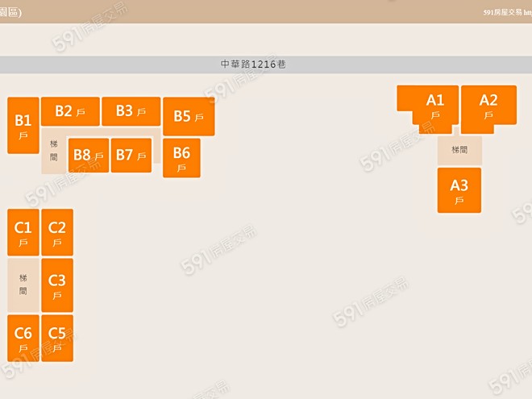Image resolution: width=532 pixels, height=399 pixels.
Task: Click the 梯間 stairwell above A3
Action: coord(459,150)
